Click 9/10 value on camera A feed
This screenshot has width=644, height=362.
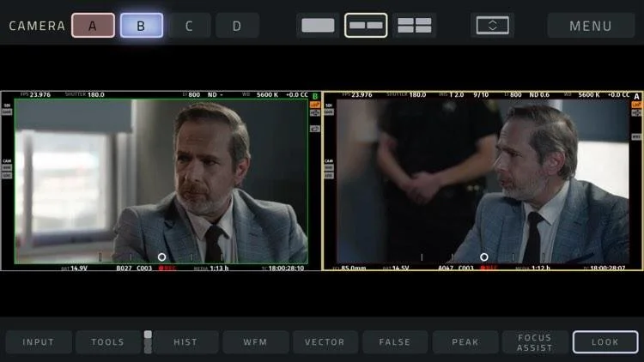[x=481, y=95]
